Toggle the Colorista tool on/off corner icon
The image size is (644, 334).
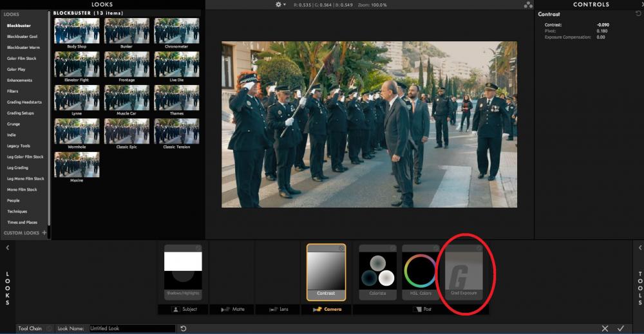392,248
